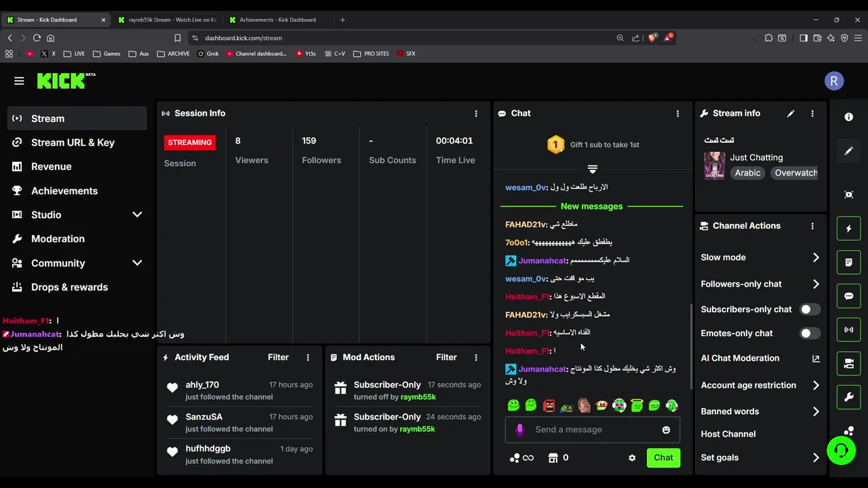868x488 pixels.
Task: Open Session Info three-dot menu
Action: pos(476,114)
